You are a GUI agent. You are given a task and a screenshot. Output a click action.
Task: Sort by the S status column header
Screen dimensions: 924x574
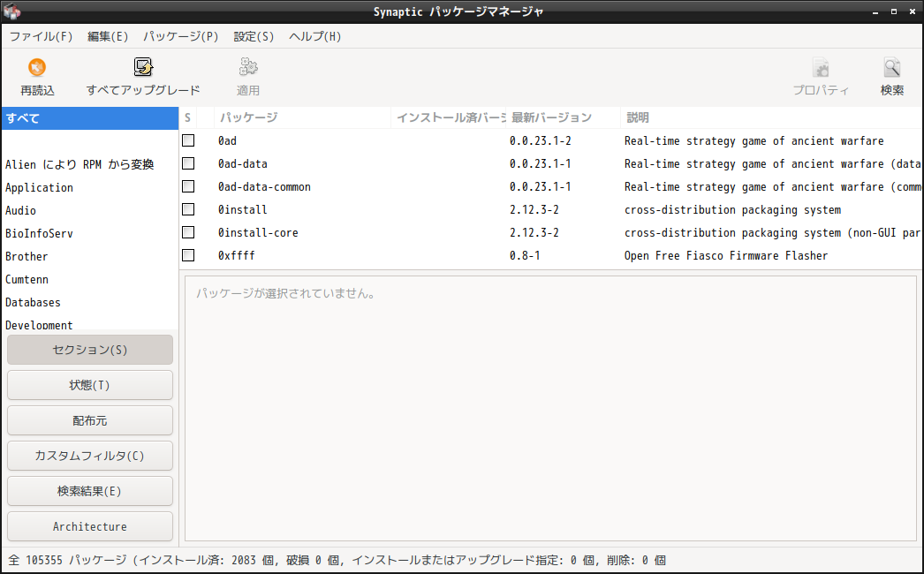(x=188, y=117)
